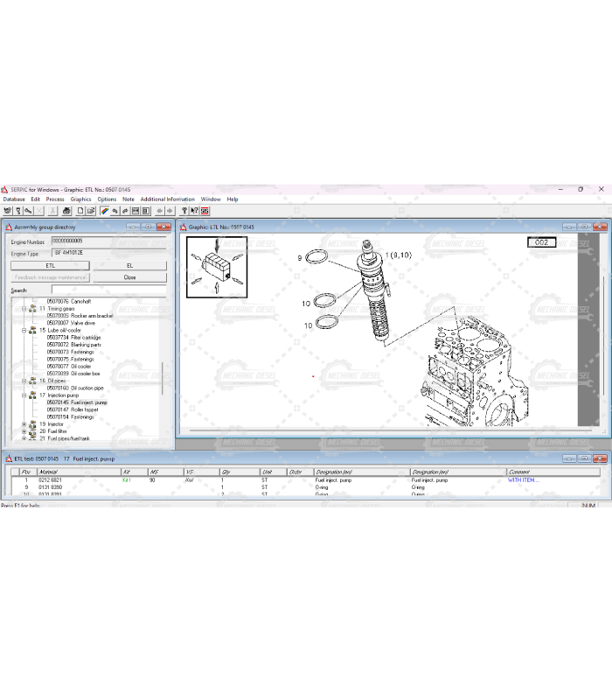Click the printer icon in the toolbar

click(65, 210)
